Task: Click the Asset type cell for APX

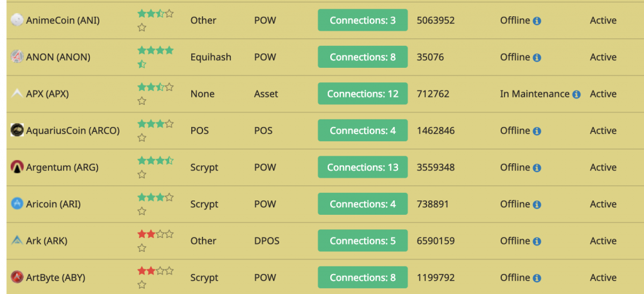Action: click(266, 94)
